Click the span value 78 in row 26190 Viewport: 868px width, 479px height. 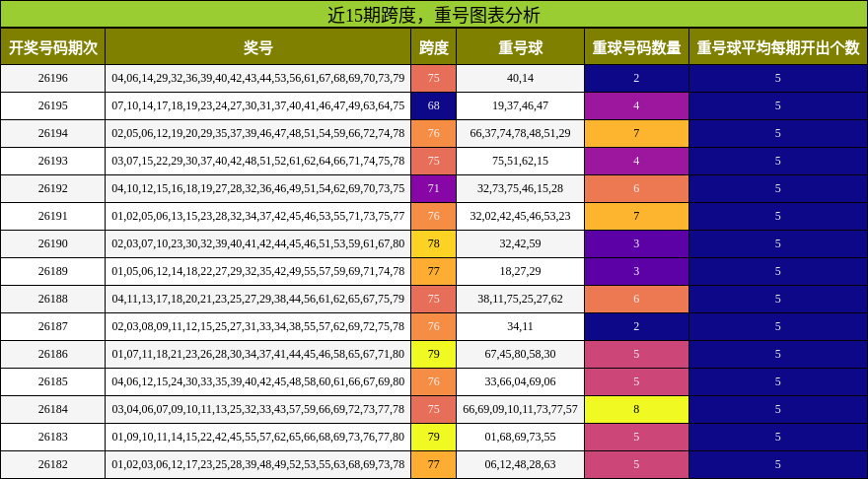point(433,243)
